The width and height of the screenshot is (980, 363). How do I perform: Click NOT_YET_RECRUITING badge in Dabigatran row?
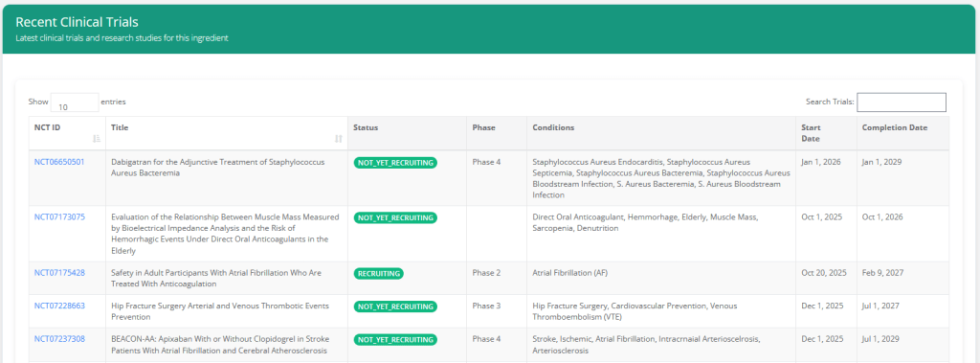(x=395, y=163)
